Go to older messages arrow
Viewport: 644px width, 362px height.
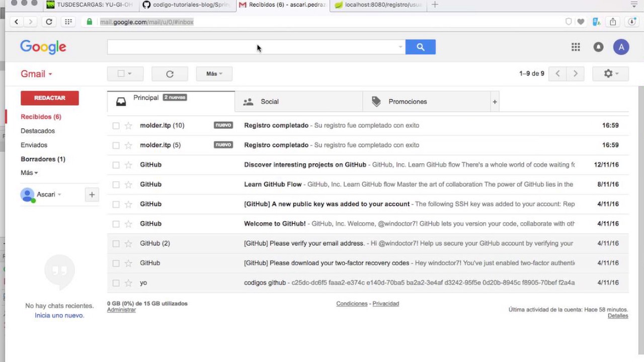[x=576, y=73]
